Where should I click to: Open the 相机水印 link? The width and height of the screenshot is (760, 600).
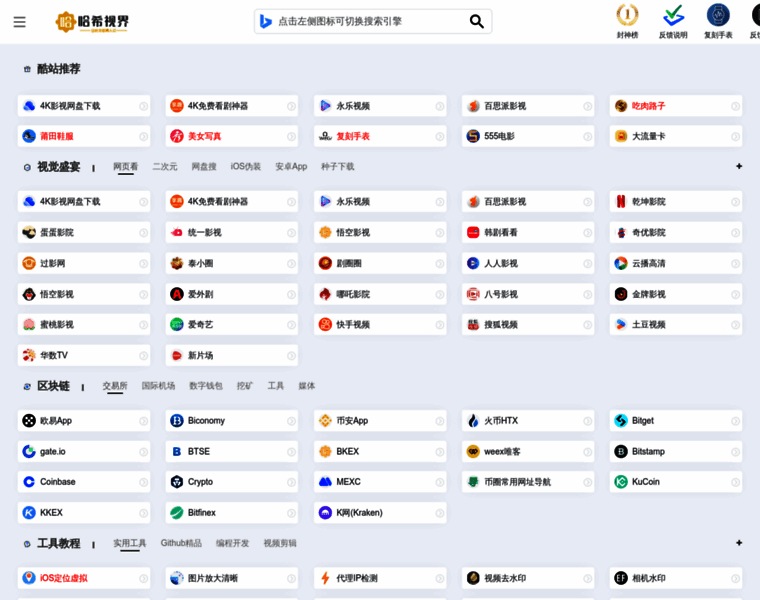tap(676, 578)
